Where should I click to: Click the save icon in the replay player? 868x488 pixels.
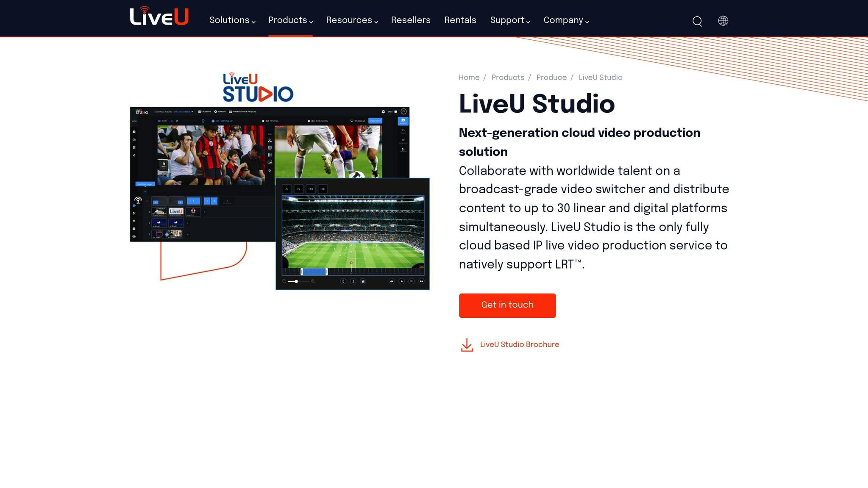pyautogui.click(x=363, y=281)
